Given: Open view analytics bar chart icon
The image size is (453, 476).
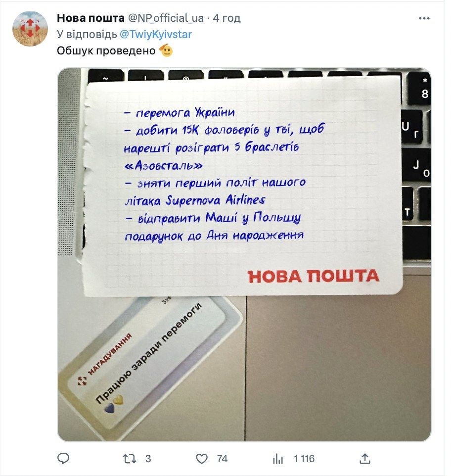Looking at the screenshot, I should coord(277,459).
